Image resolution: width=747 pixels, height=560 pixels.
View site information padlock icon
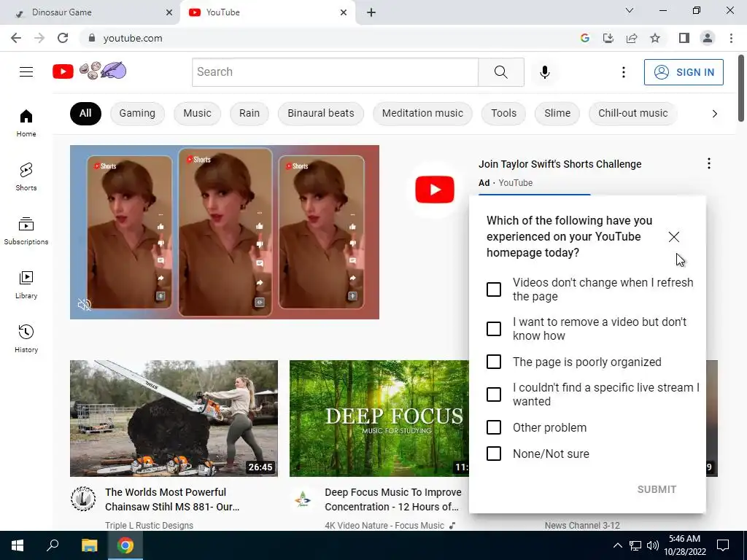(x=92, y=38)
